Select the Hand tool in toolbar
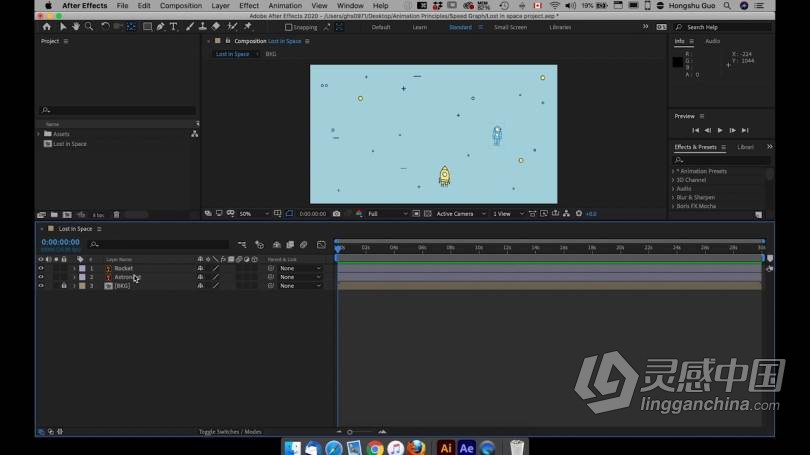This screenshot has height=455, width=810. [x=76, y=27]
